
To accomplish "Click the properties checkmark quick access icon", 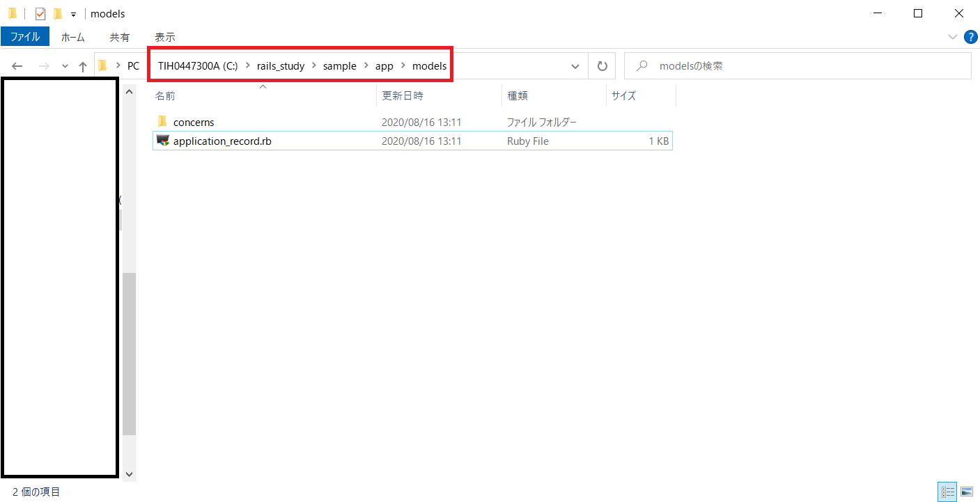I will [40, 13].
